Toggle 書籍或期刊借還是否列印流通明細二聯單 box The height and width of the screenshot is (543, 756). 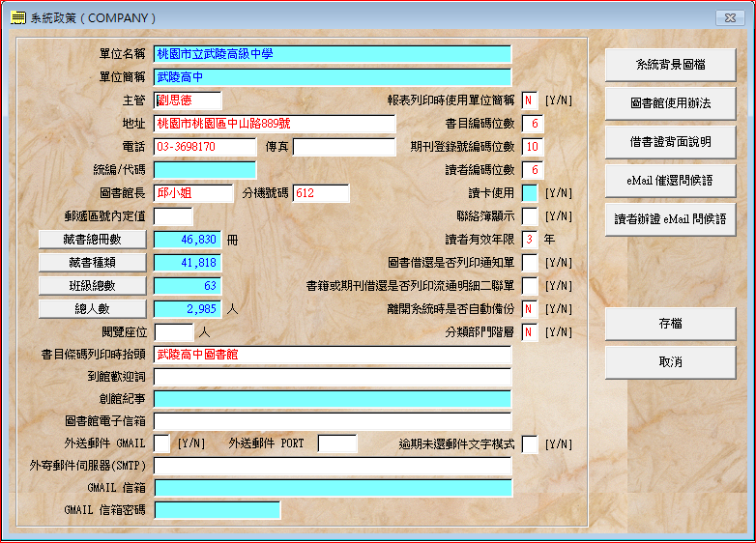click(530, 286)
